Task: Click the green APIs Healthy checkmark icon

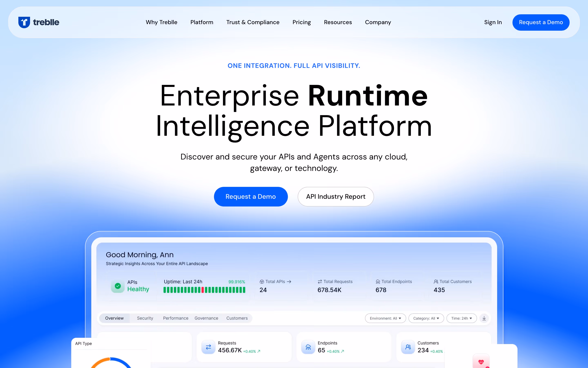Action: 118,286
